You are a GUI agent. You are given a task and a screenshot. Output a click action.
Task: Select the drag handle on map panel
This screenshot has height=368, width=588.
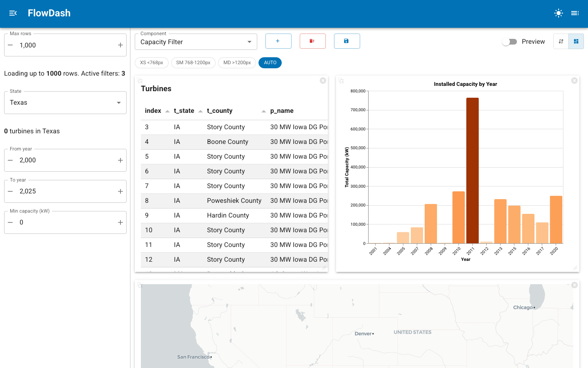(140, 285)
